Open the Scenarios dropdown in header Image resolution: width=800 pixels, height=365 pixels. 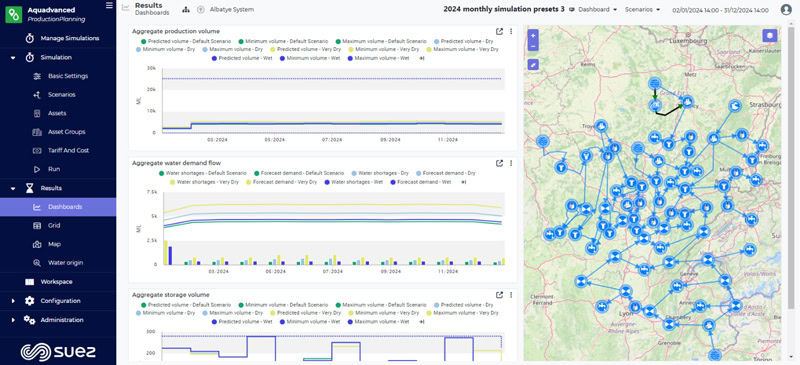pyautogui.click(x=642, y=10)
